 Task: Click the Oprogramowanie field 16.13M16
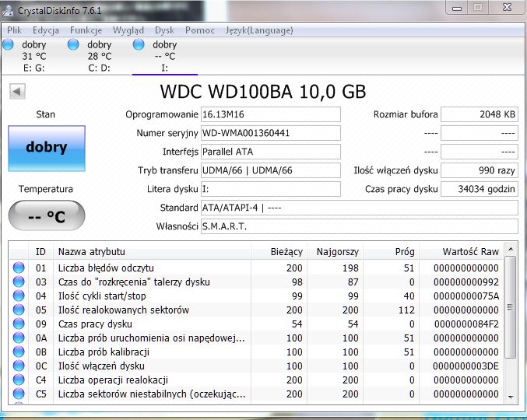(271, 114)
